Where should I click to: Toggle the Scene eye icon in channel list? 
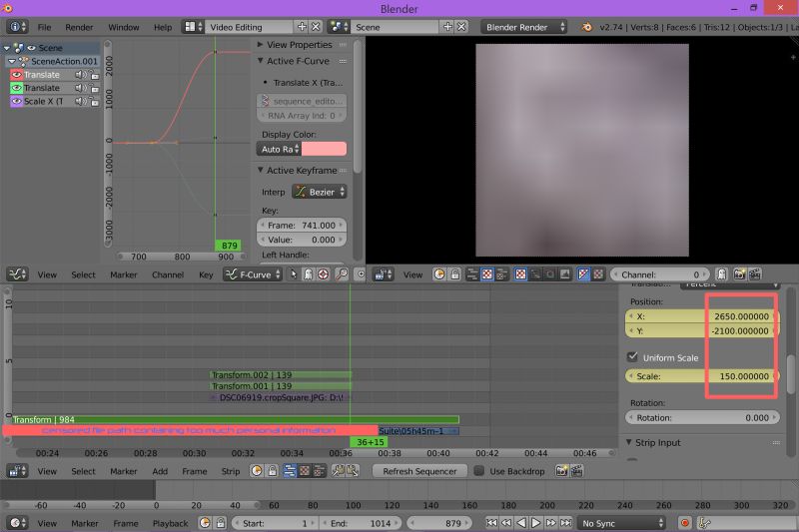tap(32, 48)
